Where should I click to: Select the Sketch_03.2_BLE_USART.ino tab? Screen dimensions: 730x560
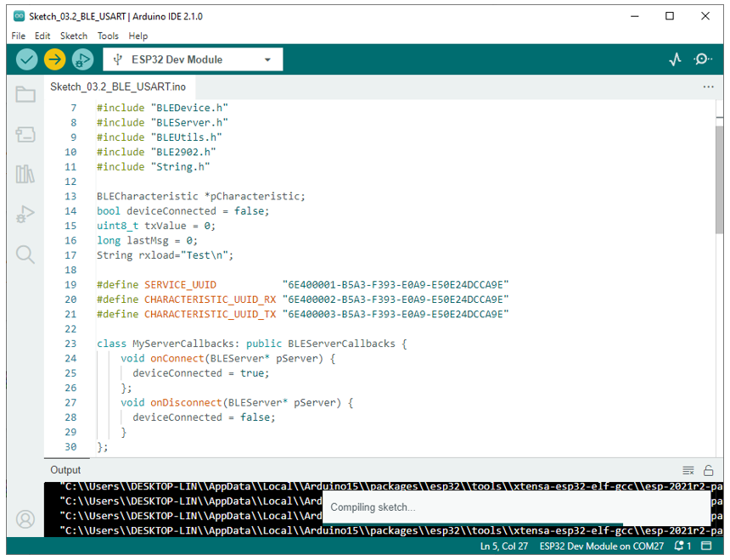(x=118, y=87)
